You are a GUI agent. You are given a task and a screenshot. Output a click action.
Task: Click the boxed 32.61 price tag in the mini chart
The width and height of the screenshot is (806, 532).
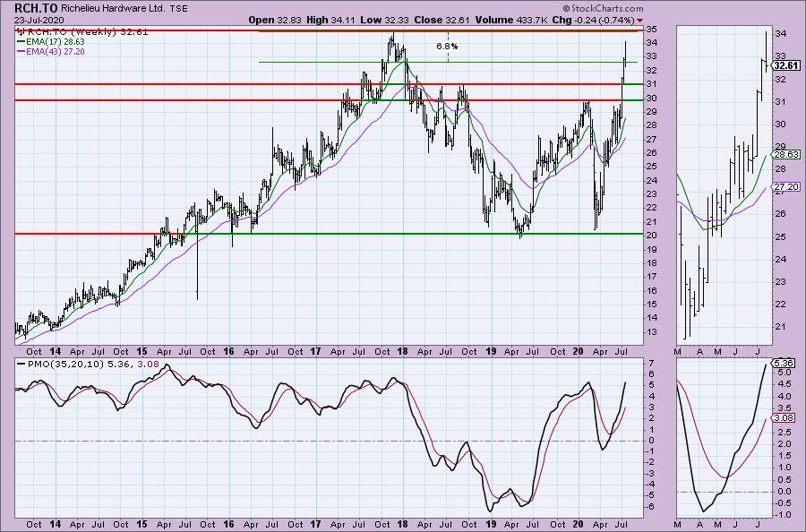point(786,65)
